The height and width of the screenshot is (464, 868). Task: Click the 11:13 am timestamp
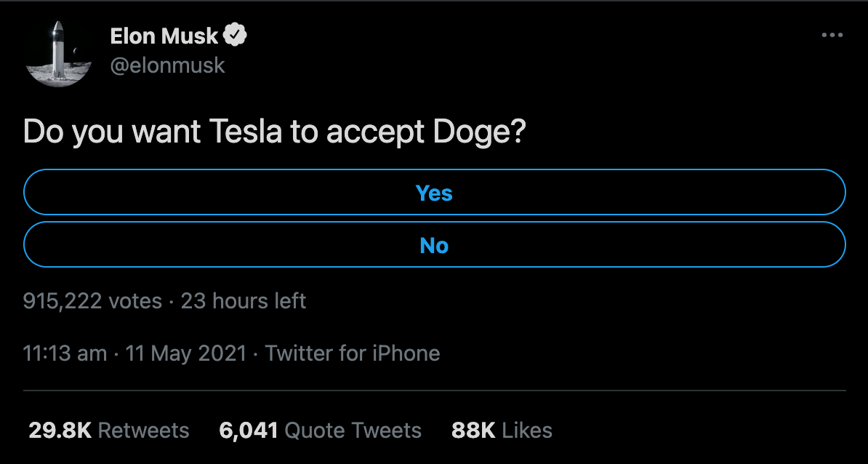[65, 353]
